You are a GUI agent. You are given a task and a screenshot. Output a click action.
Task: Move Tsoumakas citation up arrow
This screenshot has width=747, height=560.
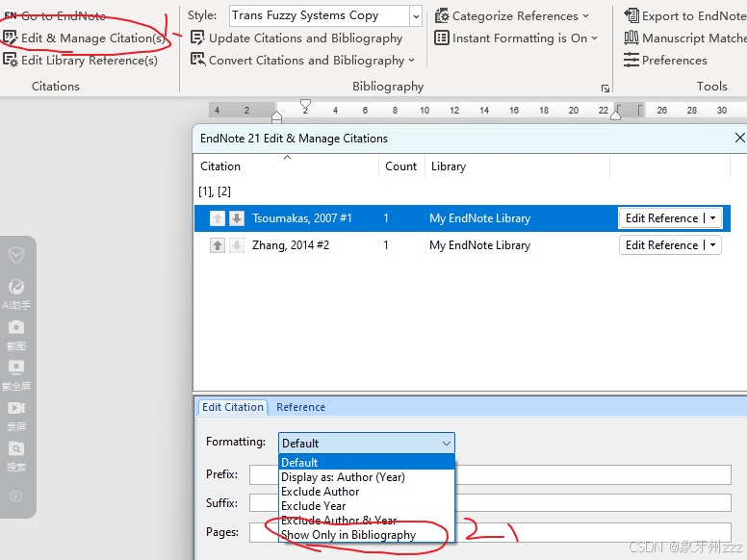218,218
